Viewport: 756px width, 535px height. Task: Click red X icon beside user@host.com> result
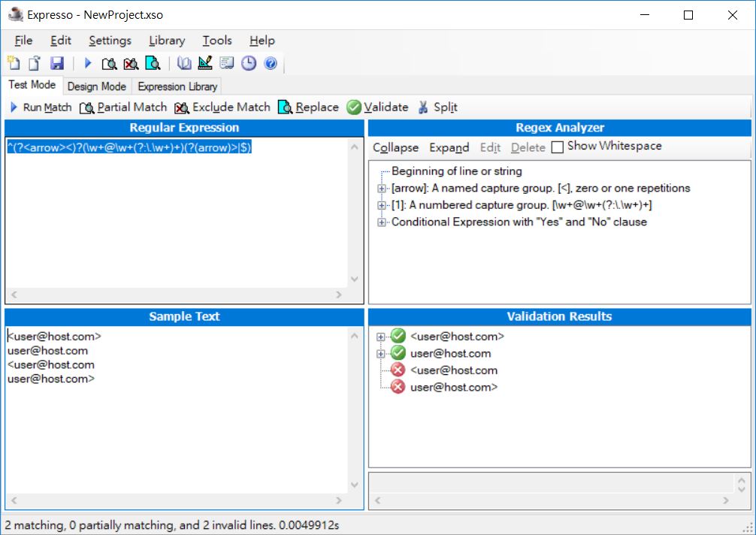(x=398, y=386)
